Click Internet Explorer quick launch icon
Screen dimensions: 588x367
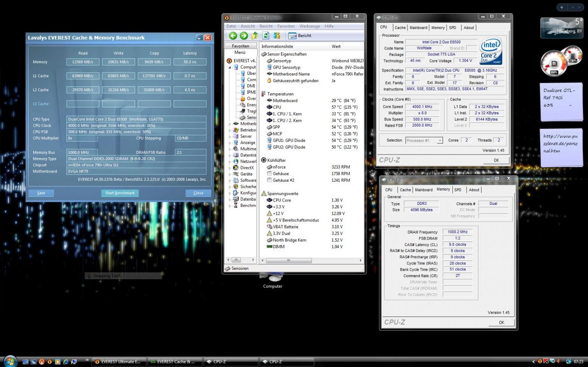[65, 362]
